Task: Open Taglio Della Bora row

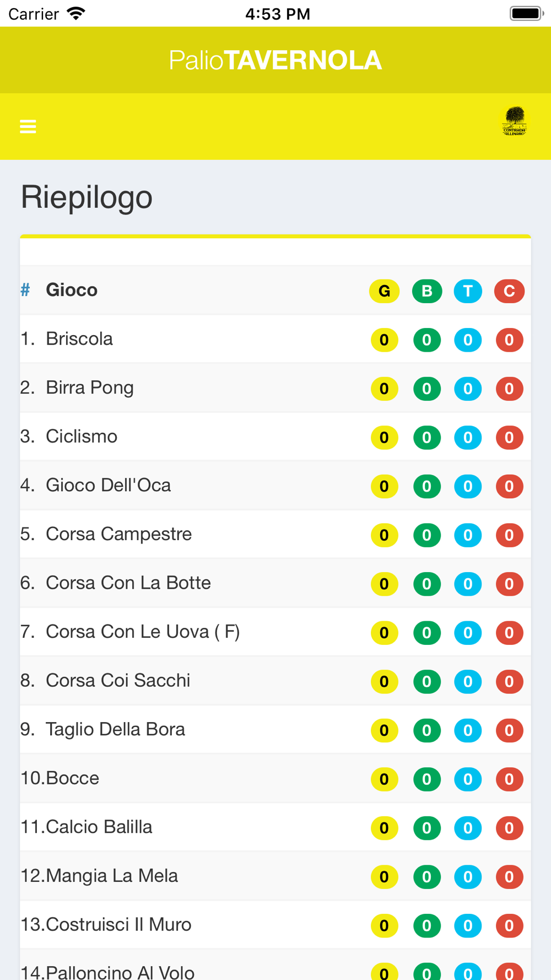Action: tap(275, 730)
